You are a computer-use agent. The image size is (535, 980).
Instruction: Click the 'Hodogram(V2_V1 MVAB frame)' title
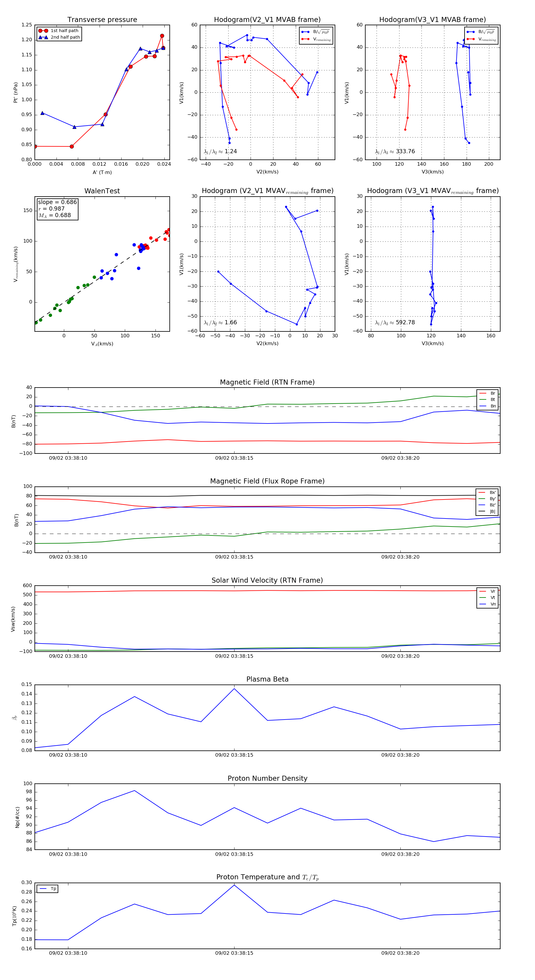click(x=267, y=20)
